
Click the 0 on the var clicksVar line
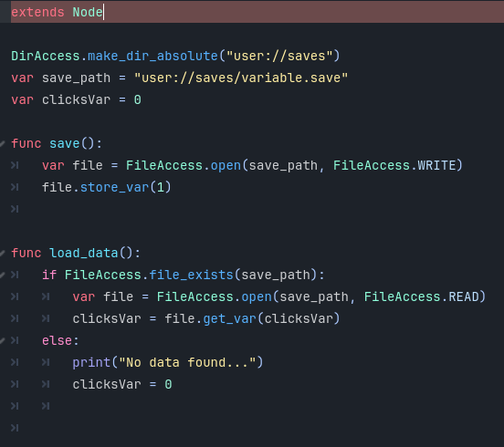point(138,99)
